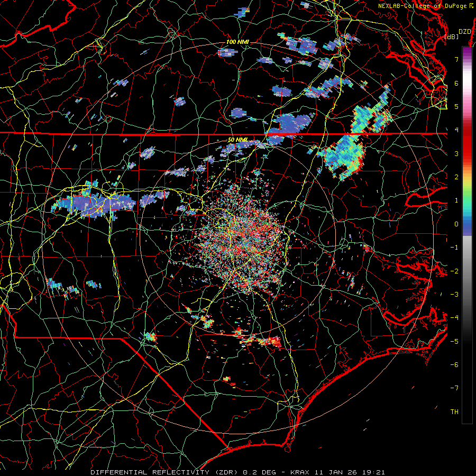Pick the -5 value on the color scale

(454, 342)
